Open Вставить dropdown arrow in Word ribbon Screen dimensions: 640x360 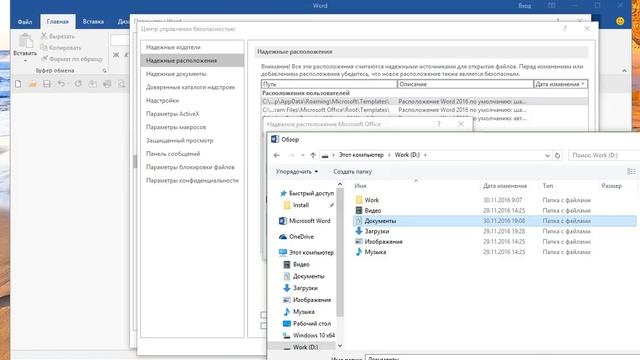[25, 61]
